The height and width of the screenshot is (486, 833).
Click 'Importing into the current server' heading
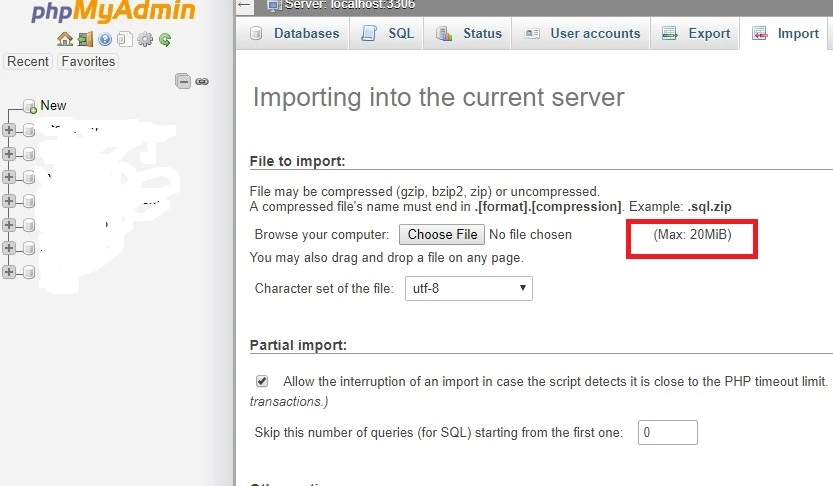coord(438,98)
